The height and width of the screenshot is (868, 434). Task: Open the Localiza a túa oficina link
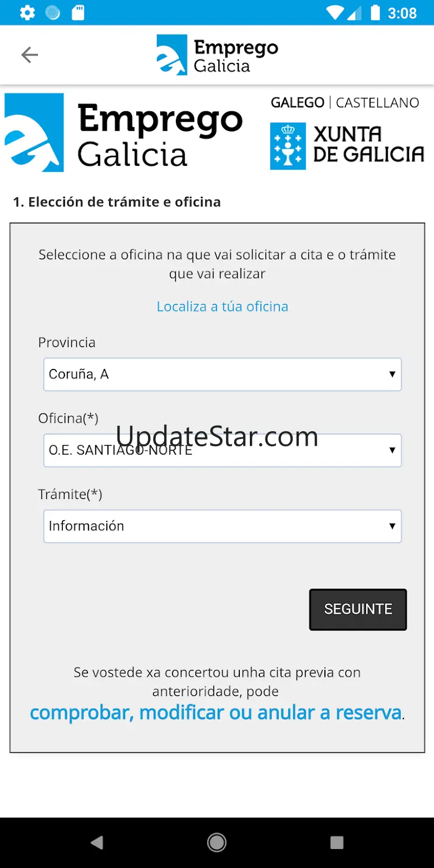pos(223,307)
